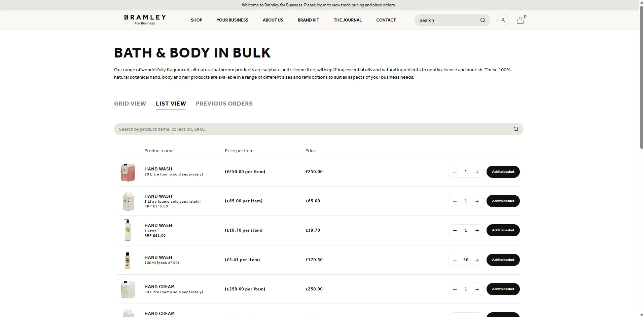Increase quantity for Hand Wash 5 Litre

[477, 201]
